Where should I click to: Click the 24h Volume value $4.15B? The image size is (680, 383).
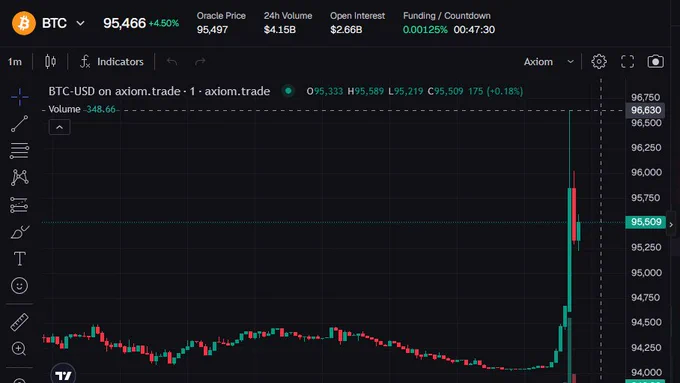pyautogui.click(x=280, y=30)
